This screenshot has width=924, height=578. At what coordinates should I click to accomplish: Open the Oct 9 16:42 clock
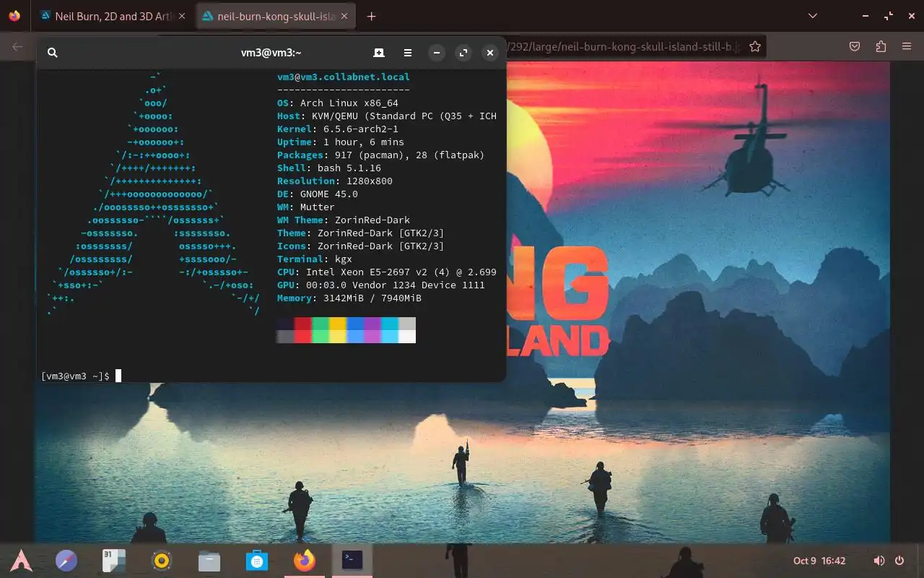click(819, 561)
